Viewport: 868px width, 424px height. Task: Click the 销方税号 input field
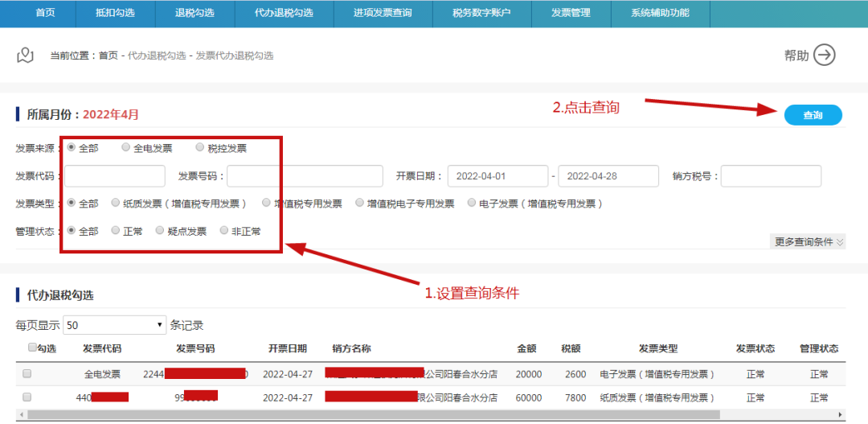click(771, 176)
